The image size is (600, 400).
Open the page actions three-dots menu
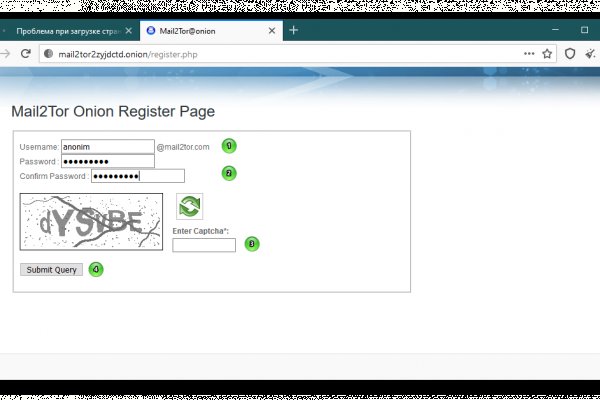tap(529, 54)
